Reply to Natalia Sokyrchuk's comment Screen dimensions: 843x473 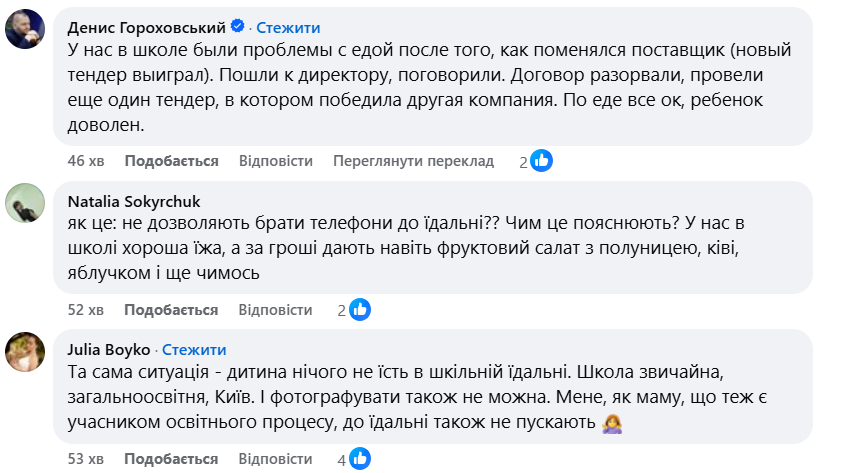click(276, 310)
